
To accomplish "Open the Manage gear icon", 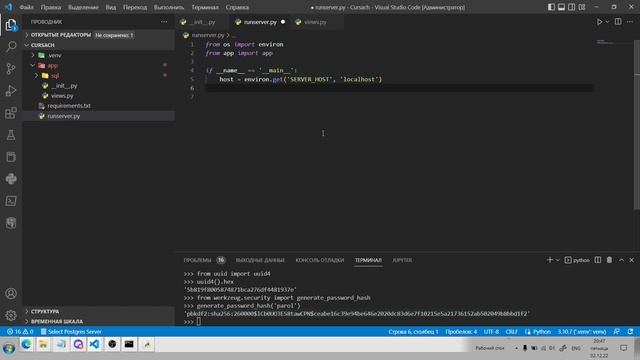I will click(x=11, y=315).
